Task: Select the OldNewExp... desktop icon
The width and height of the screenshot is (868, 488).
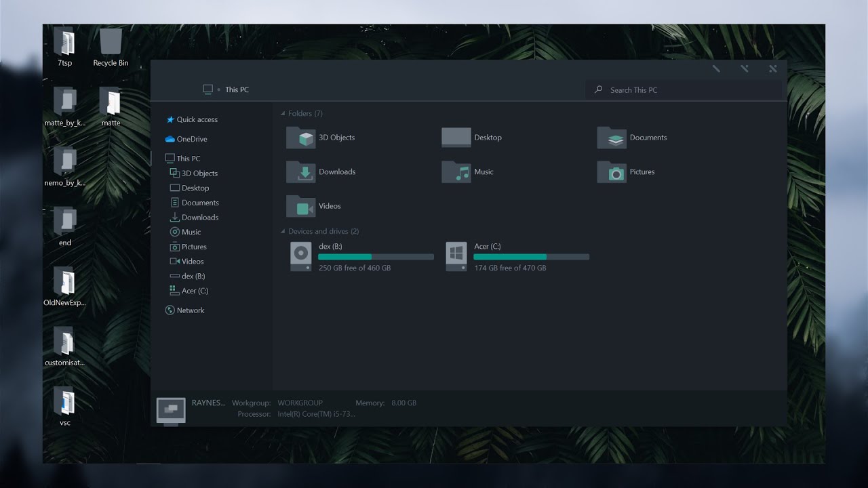Action: pos(65,281)
